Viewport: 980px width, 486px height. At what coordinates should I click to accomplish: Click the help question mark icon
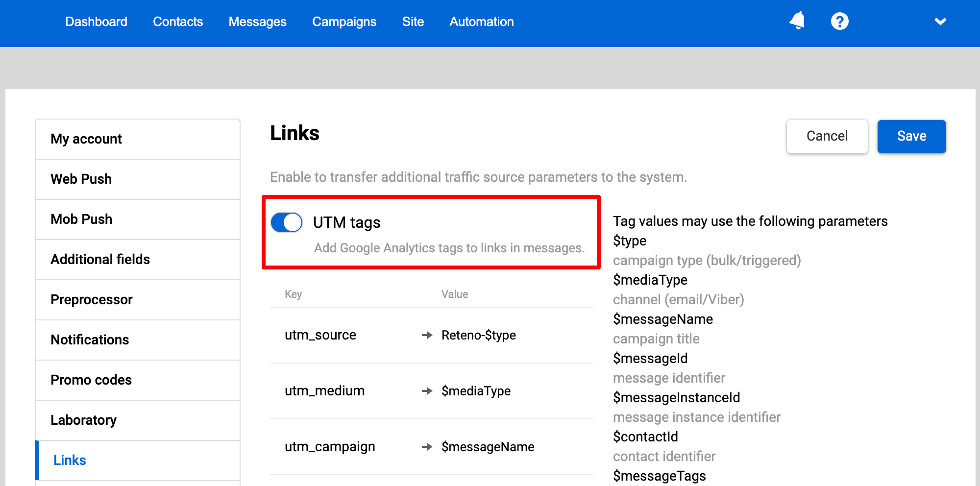[x=840, y=21]
